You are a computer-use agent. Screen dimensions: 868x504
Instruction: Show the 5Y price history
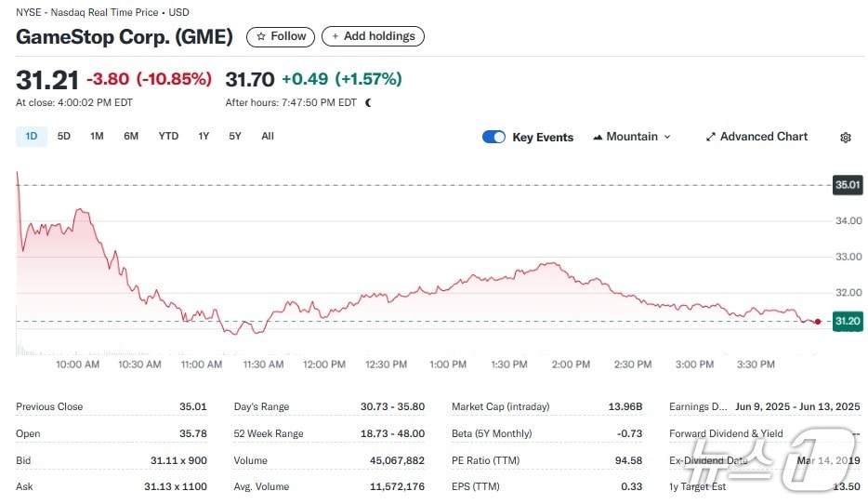point(235,137)
